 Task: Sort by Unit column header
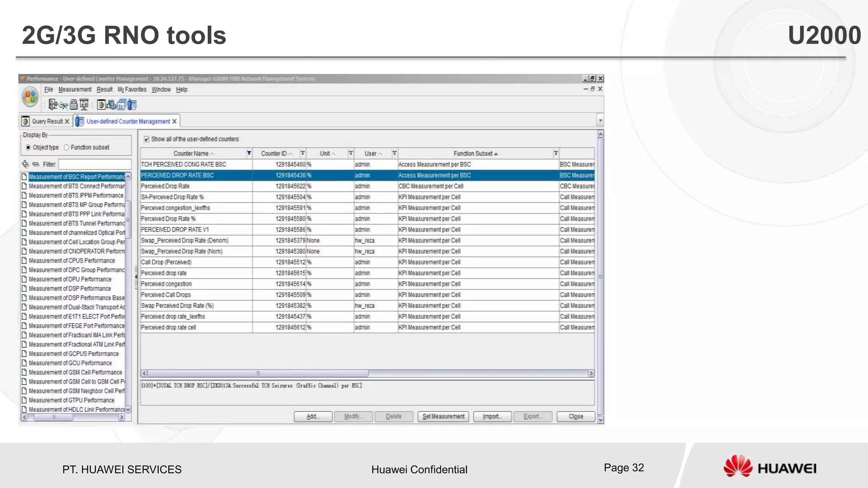coord(327,153)
